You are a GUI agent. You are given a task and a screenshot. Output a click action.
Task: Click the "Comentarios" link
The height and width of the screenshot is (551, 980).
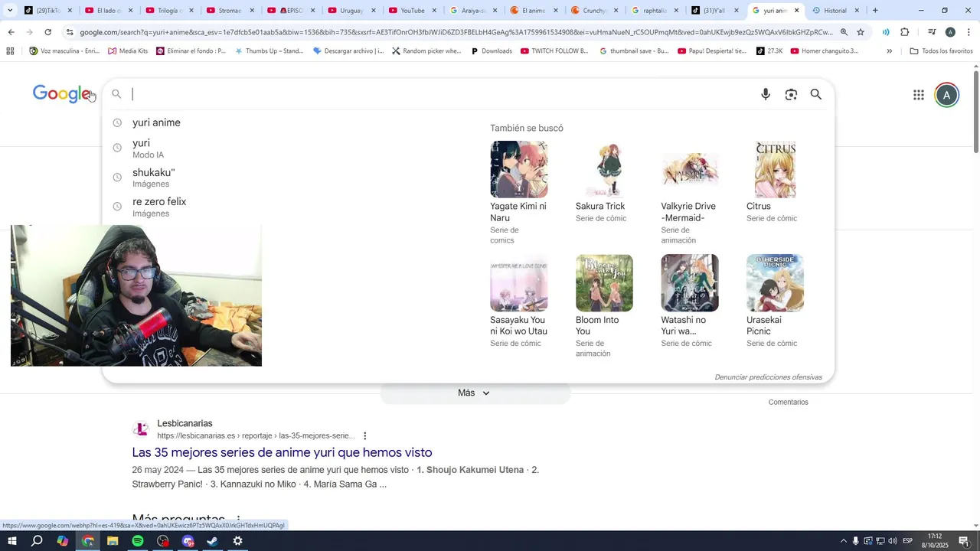click(x=788, y=402)
